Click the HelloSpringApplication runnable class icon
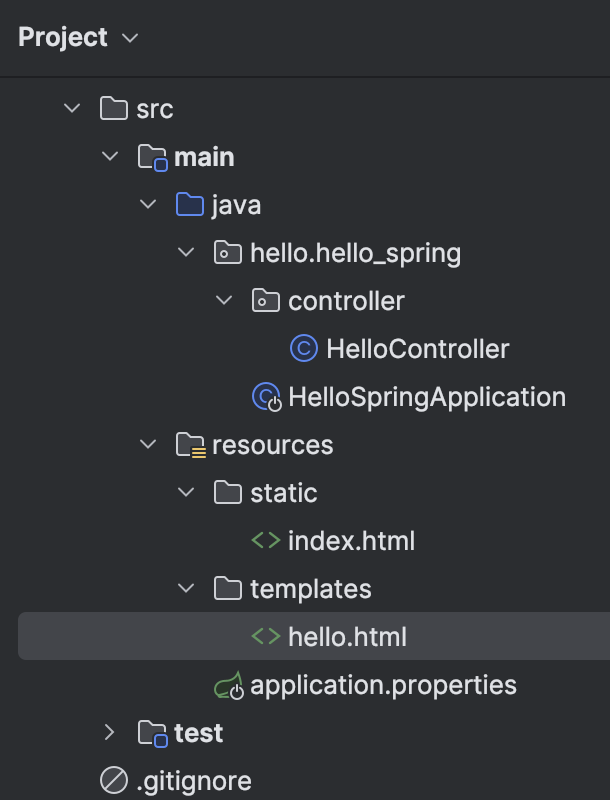610x800 pixels. point(267,397)
